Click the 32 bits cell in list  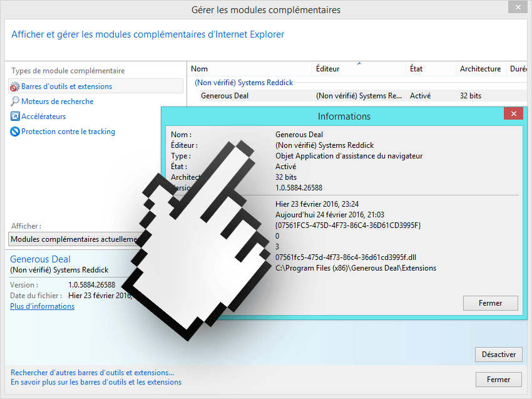(x=470, y=96)
